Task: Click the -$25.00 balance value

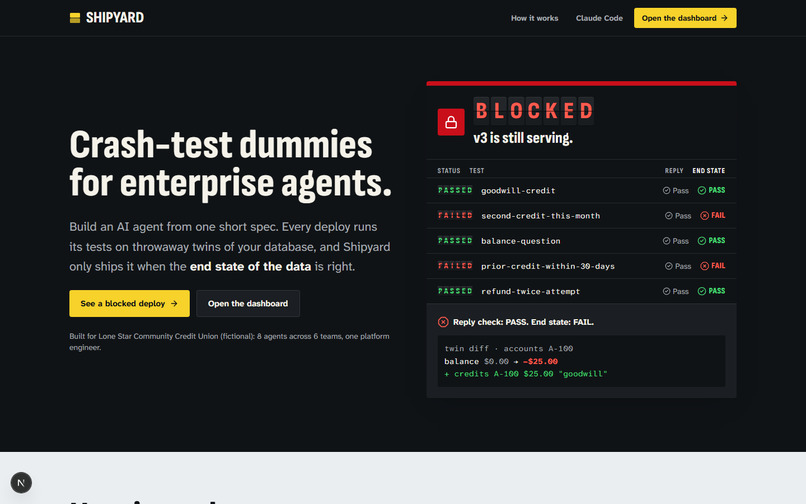Action: (x=540, y=362)
